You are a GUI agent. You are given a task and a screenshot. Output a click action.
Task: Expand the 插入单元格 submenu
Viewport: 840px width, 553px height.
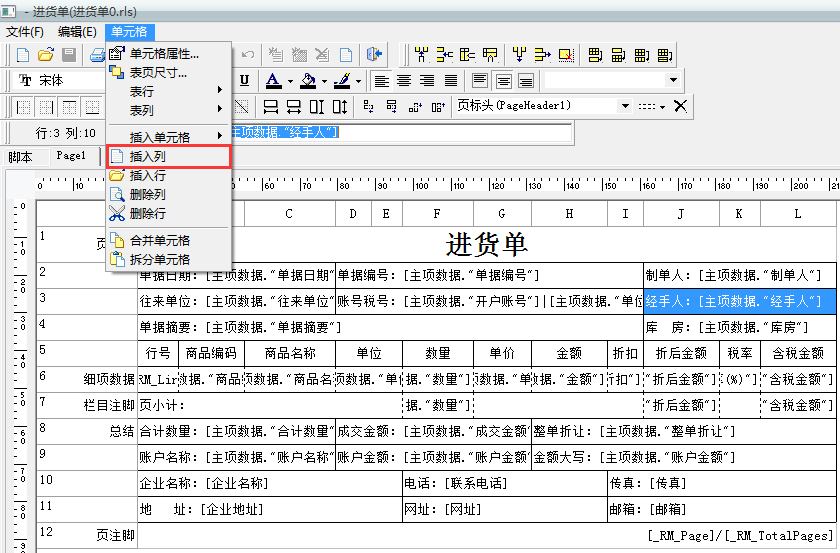169,137
